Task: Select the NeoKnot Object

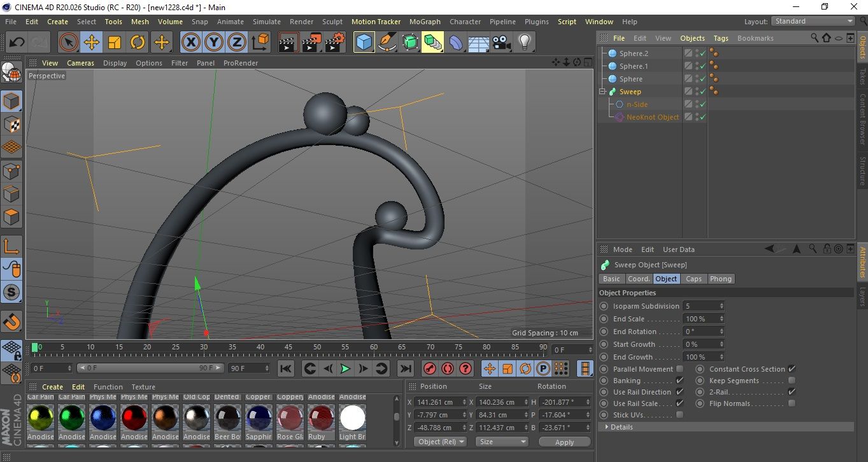Action: 653,117
